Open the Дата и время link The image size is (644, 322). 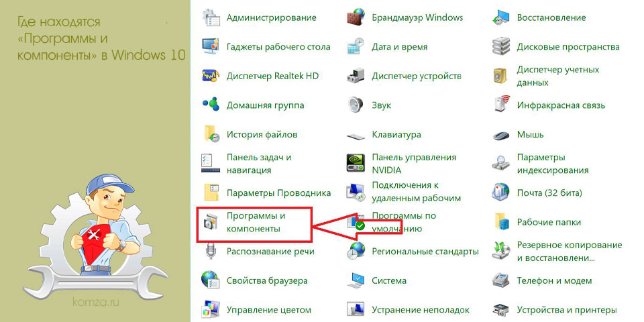pos(400,47)
